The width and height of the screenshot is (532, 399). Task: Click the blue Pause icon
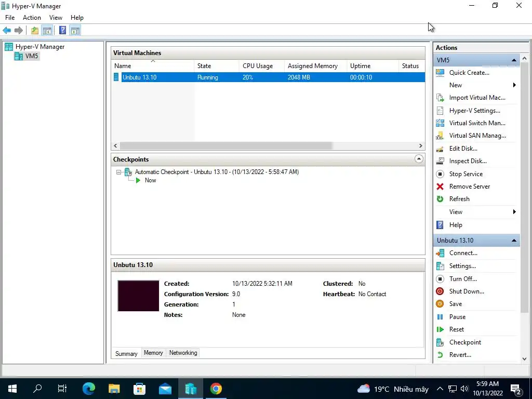tap(440, 317)
